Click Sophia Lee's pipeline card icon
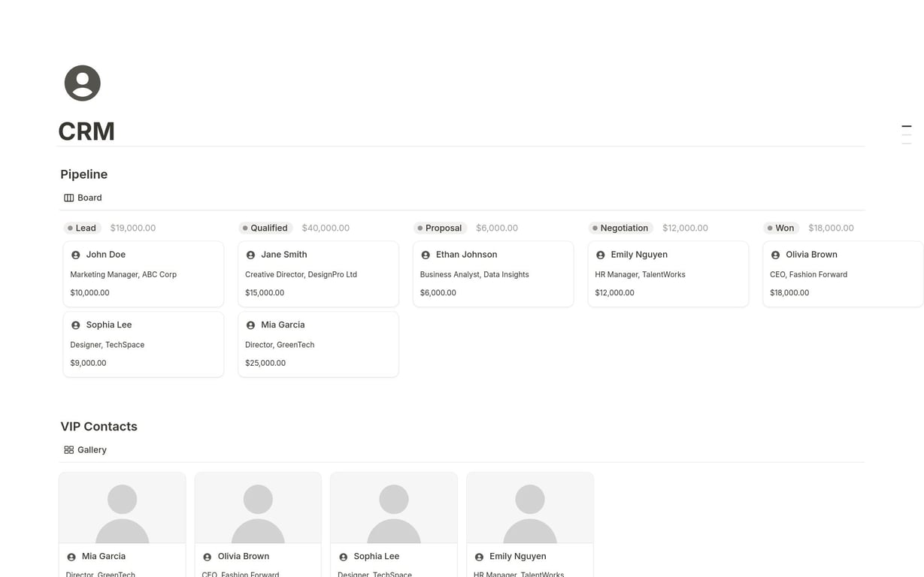924x577 pixels. (75, 325)
